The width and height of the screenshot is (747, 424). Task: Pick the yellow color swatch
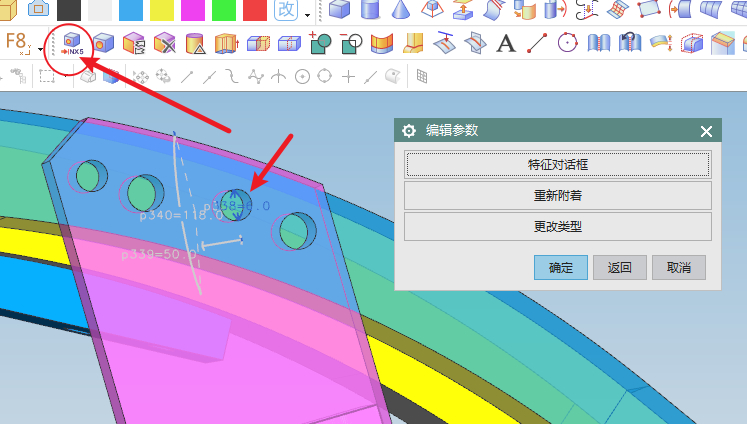pyautogui.click(x=162, y=10)
